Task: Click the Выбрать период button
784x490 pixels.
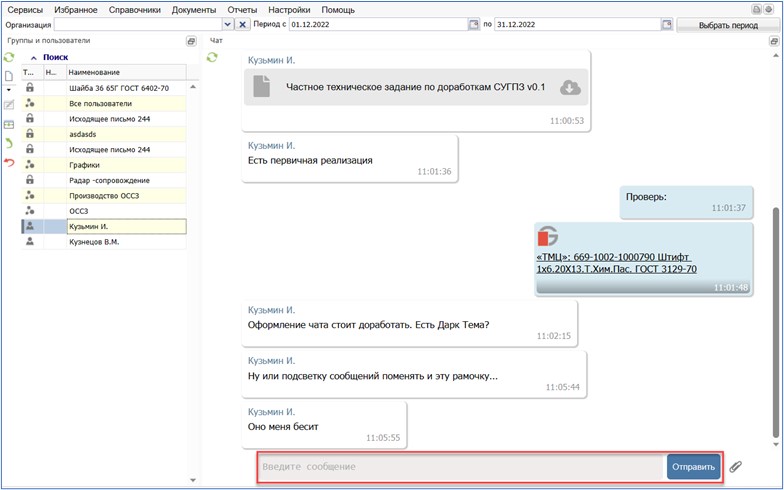Action: (x=727, y=24)
